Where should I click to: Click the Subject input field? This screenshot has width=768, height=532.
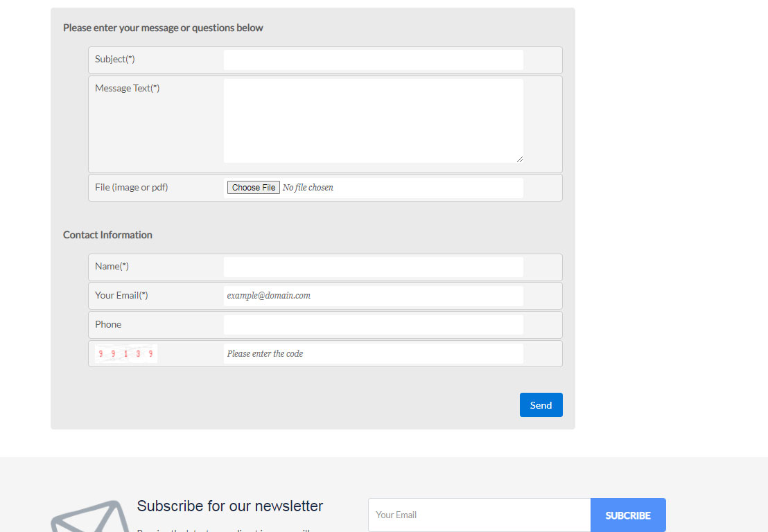pyautogui.click(x=373, y=60)
